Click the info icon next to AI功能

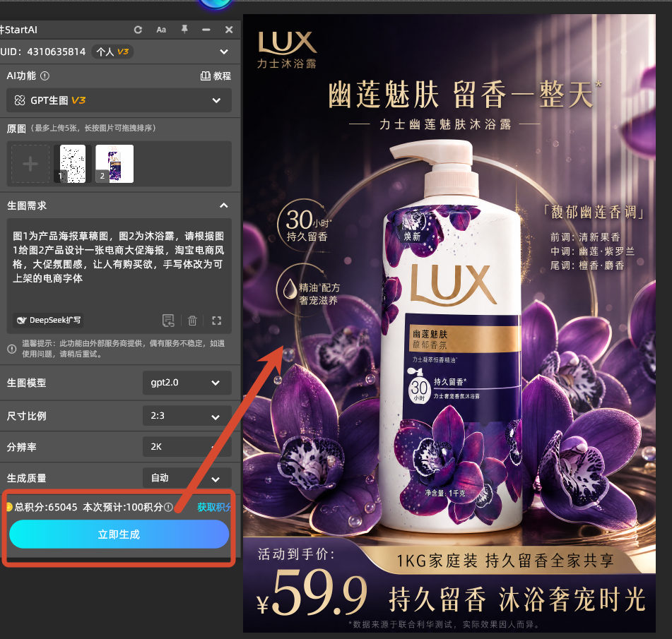(x=45, y=76)
